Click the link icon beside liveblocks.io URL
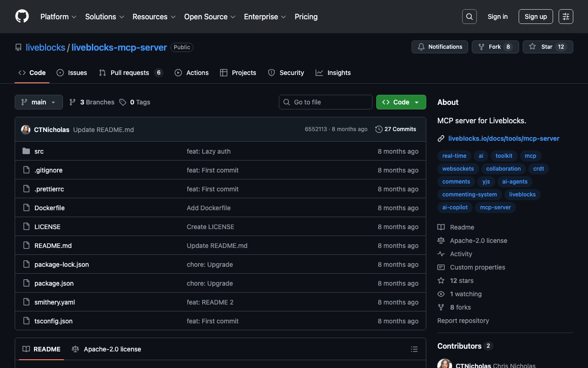588x368 pixels. 441,138
